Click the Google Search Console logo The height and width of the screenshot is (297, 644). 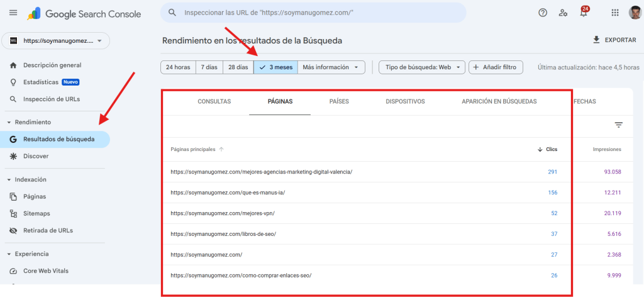(84, 14)
